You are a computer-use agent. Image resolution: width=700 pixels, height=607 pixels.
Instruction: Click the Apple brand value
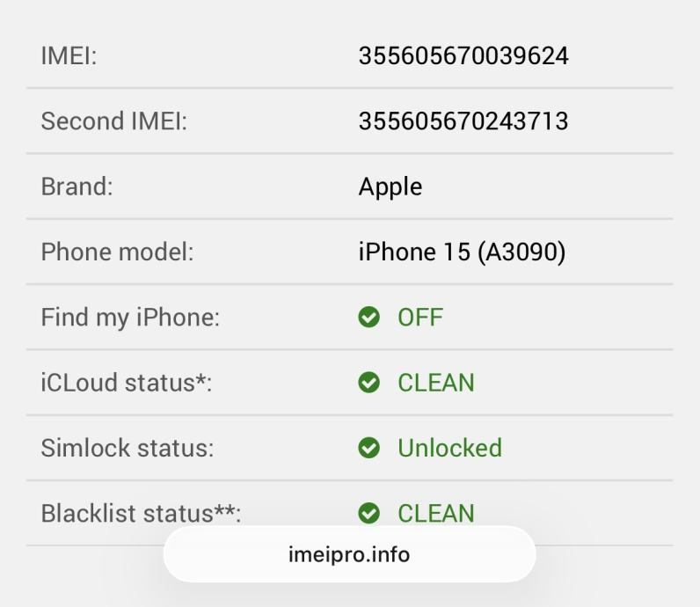click(390, 186)
